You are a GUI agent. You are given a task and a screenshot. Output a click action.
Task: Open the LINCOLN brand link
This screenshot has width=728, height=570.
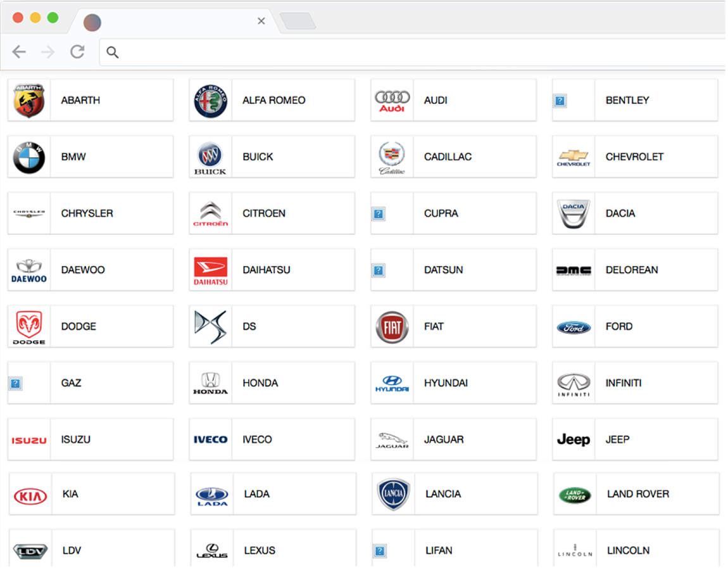tap(637, 550)
